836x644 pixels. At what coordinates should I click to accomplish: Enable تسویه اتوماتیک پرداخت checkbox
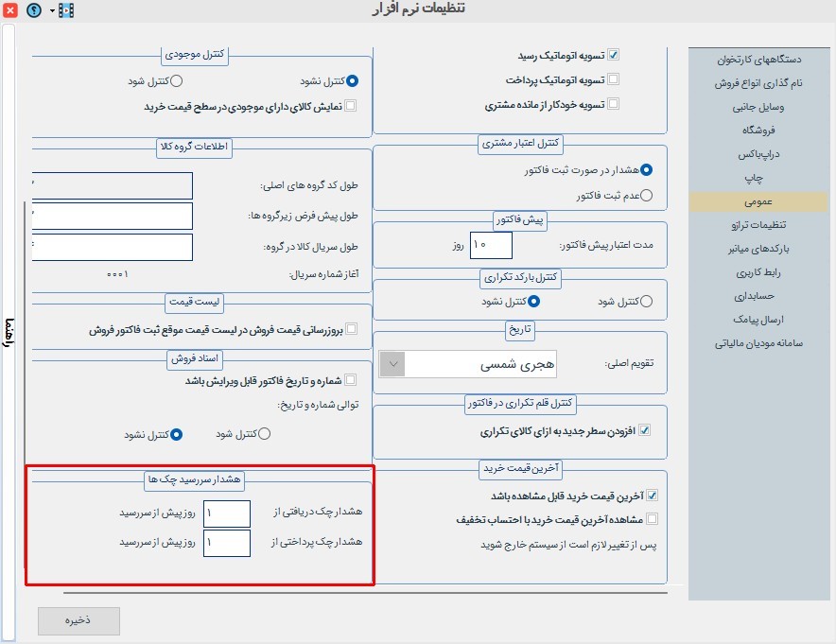613,79
